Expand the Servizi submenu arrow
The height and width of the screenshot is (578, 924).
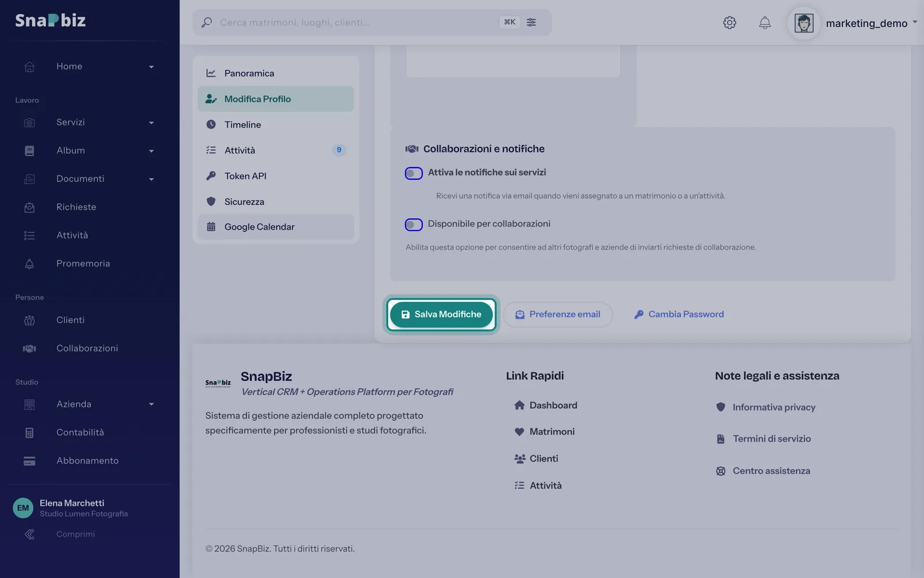151,123
